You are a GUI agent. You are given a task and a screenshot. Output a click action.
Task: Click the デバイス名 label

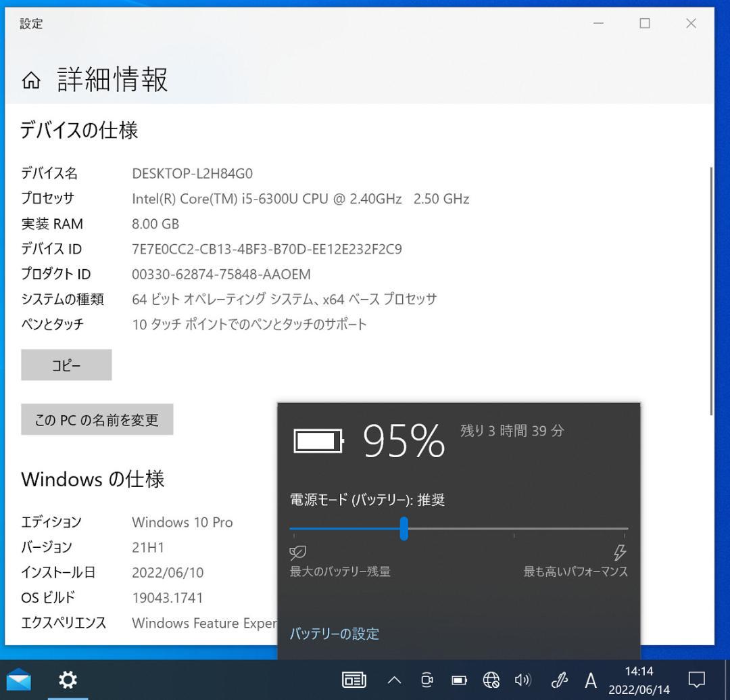tap(49, 174)
